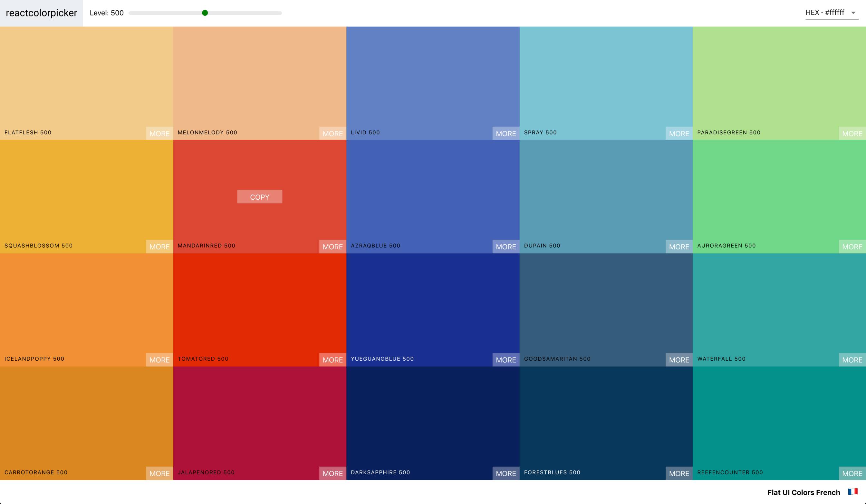866x504 pixels.
Task: Click MORE on the FlatFlesh 500 swatch
Action: [x=159, y=133]
